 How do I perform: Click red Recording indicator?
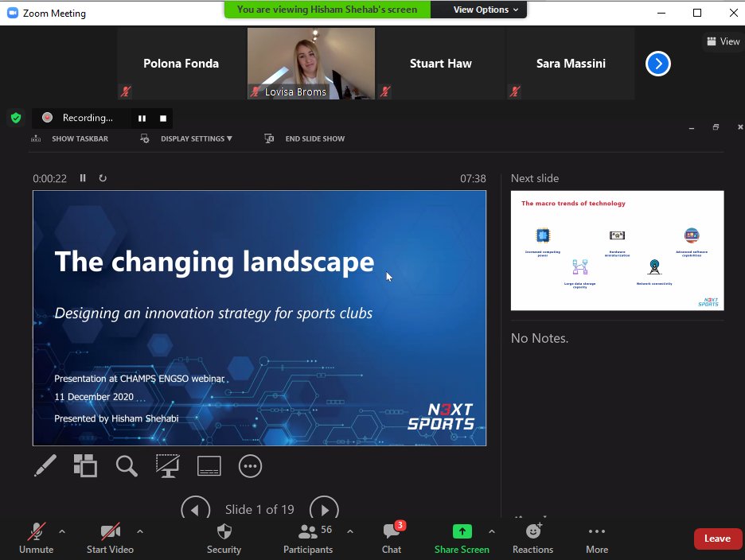pyautogui.click(x=47, y=117)
